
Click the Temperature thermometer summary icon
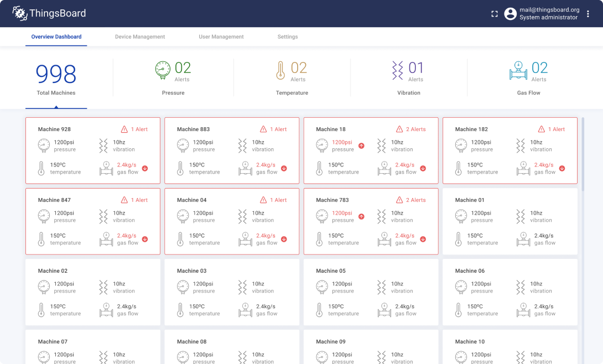click(280, 71)
